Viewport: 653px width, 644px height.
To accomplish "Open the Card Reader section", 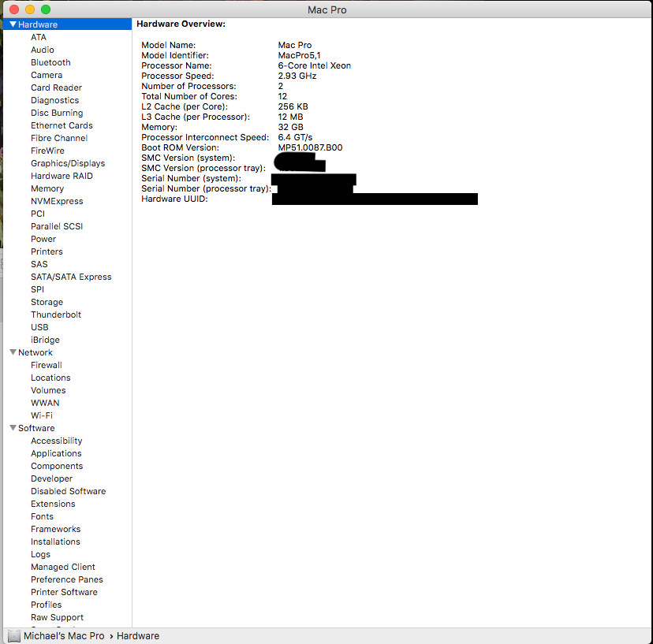I will tap(56, 87).
